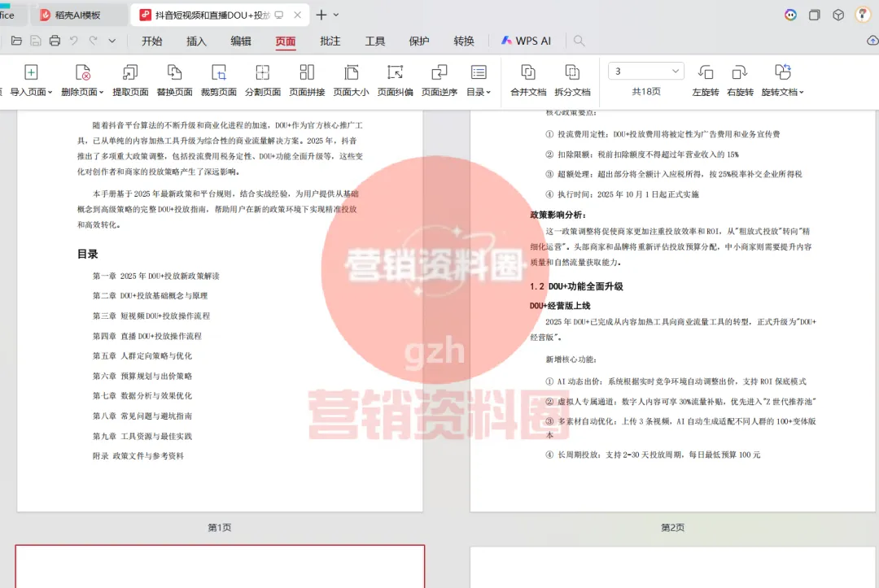Select the 页面 tab

pos(286,41)
